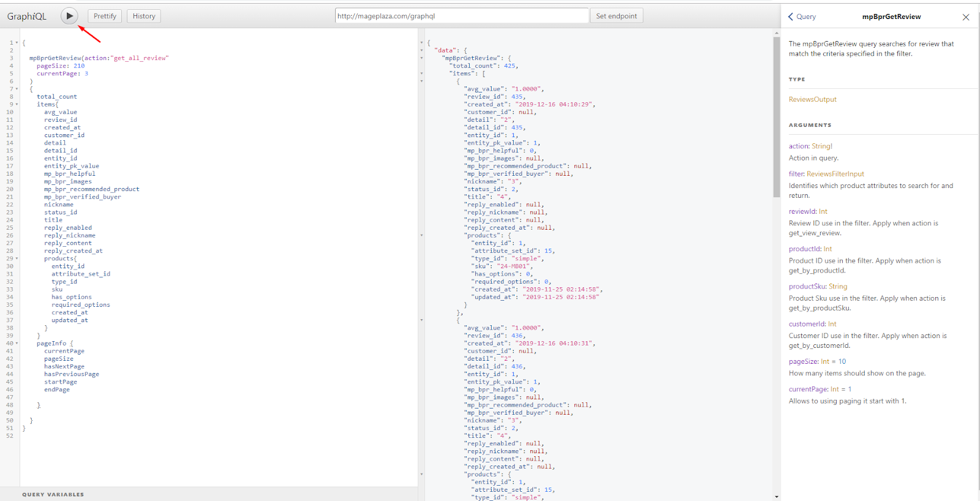This screenshot has height=501, width=980.
Task: Click "review_id": 435 in results
Action: [x=495, y=97]
